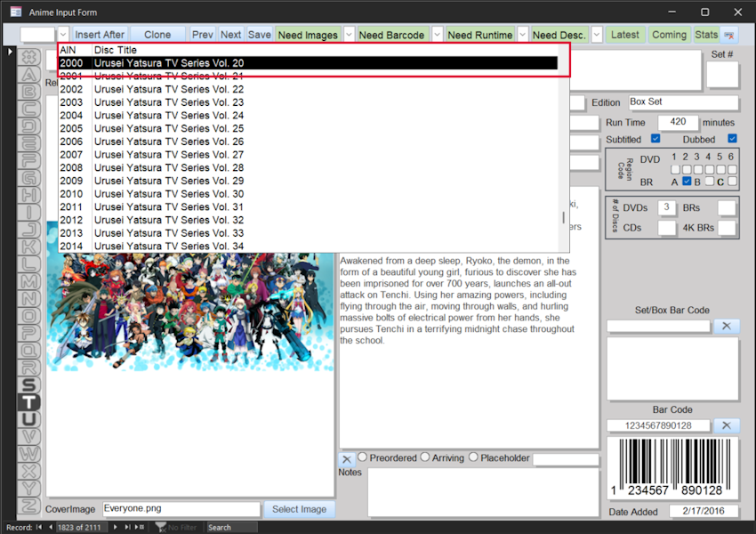This screenshot has height=534, width=756.
Task: Jump to letter N in sidebar
Action: coord(29,299)
